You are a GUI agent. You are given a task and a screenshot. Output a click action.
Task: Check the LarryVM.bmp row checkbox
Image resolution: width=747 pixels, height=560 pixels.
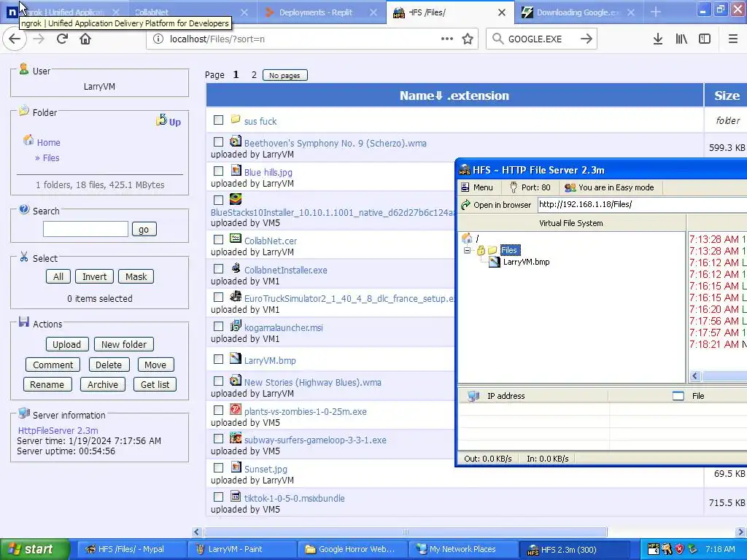(x=218, y=359)
